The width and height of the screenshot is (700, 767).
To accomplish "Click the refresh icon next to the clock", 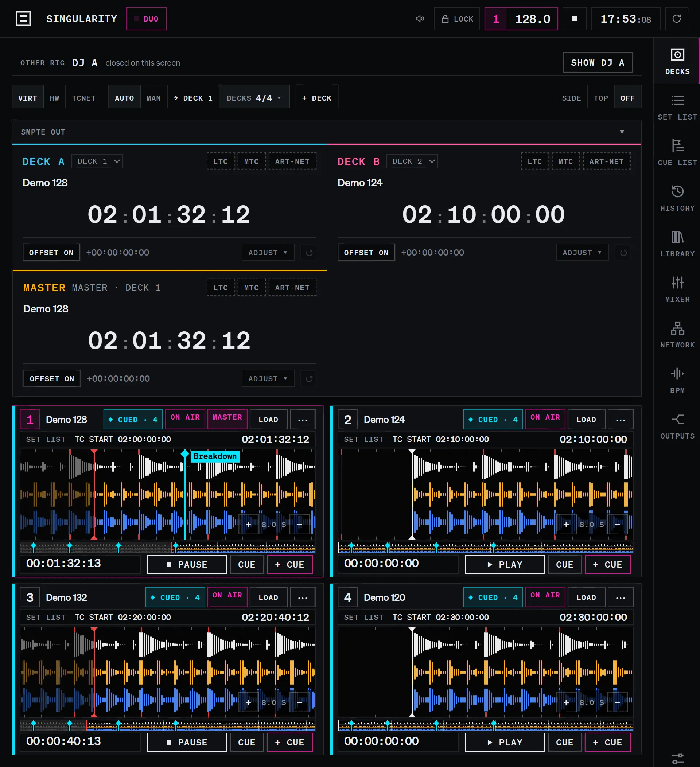I will pyautogui.click(x=676, y=19).
